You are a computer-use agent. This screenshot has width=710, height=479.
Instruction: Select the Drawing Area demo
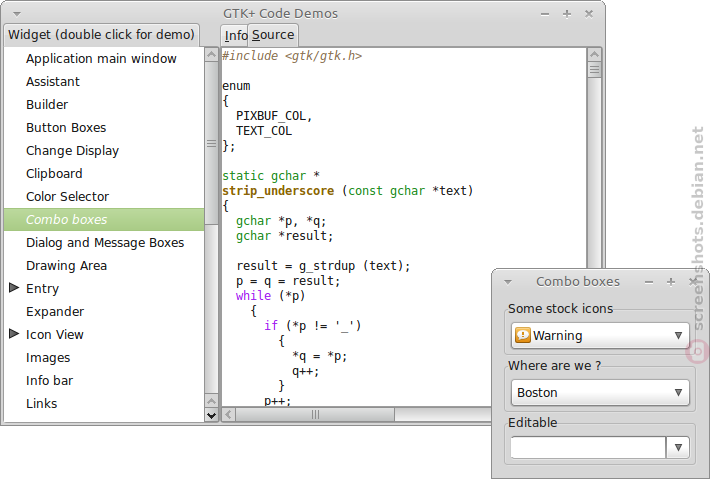[104, 266]
